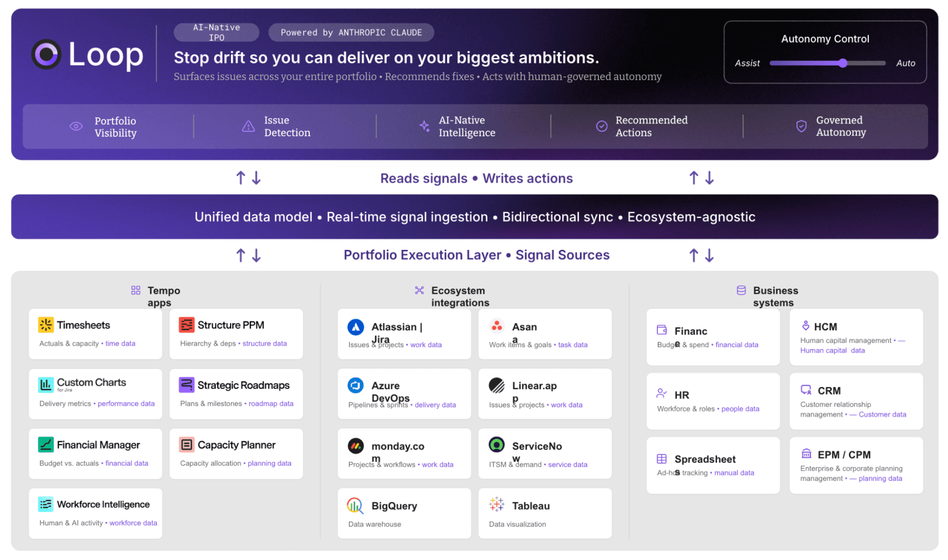The width and height of the screenshot is (948, 560).
Task: Click the monday.com logo icon
Action: 356,446
